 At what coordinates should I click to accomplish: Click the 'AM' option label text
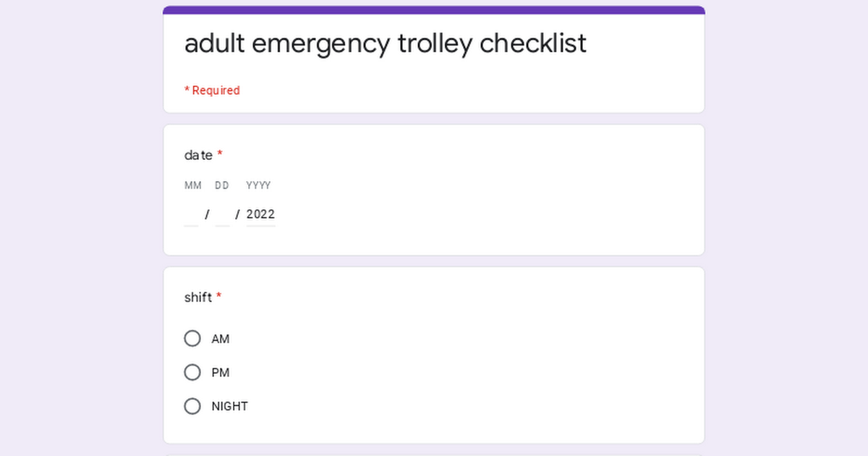(x=221, y=339)
